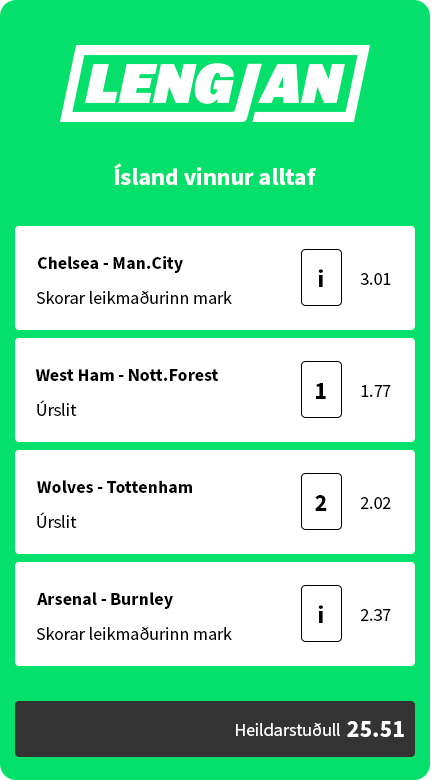
Task: Open the West Ham - Nott.Forest match title
Action: [x=127, y=375]
